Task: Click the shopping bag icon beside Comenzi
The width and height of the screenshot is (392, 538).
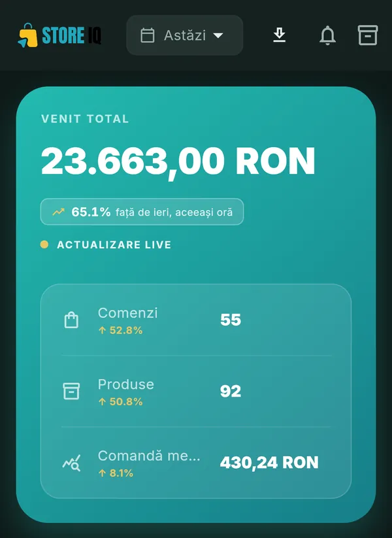Action: (71, 320)
